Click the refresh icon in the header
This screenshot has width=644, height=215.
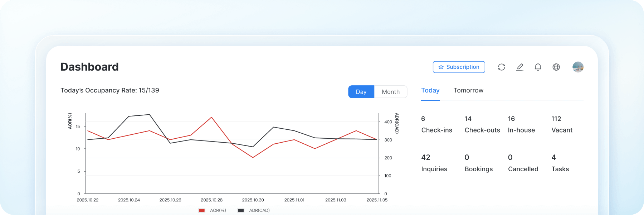click(x=501, y=67)
